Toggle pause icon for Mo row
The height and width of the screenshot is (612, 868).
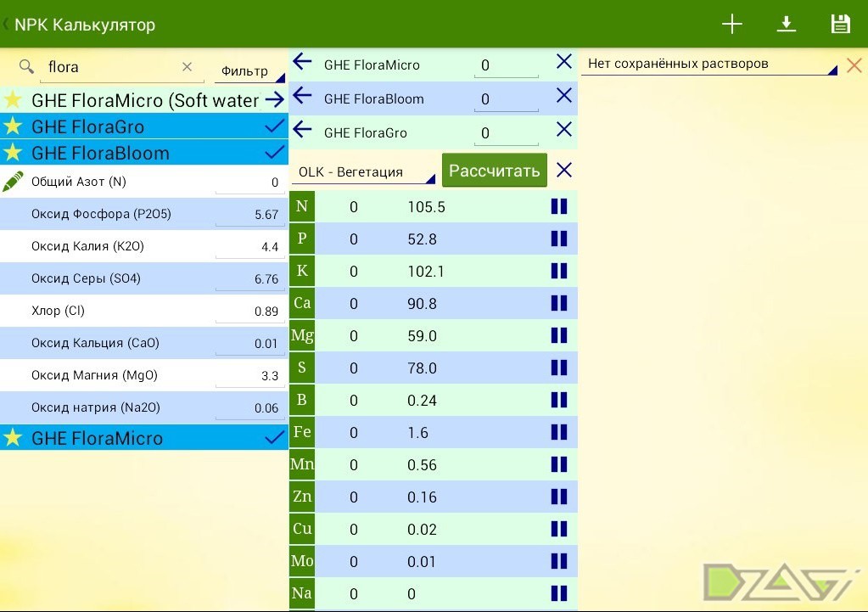coord(559,561)
